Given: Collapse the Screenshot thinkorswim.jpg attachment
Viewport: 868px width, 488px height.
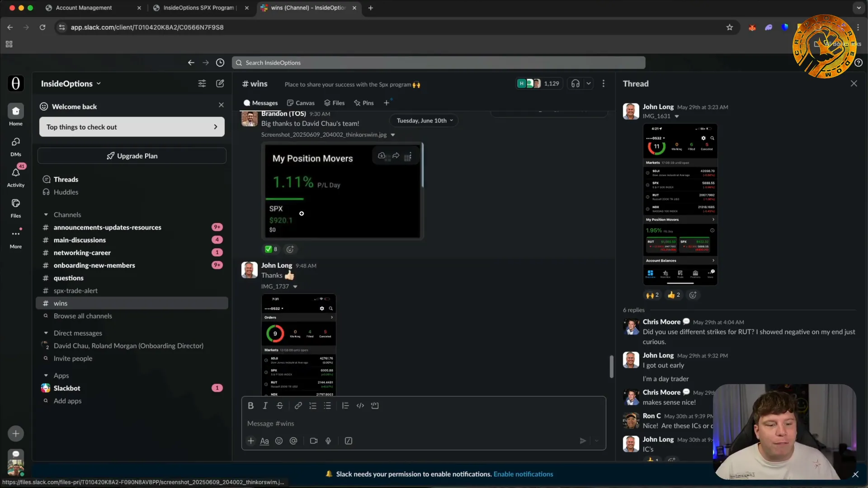Looking at the screenshot, I should (x=393, y=135).
